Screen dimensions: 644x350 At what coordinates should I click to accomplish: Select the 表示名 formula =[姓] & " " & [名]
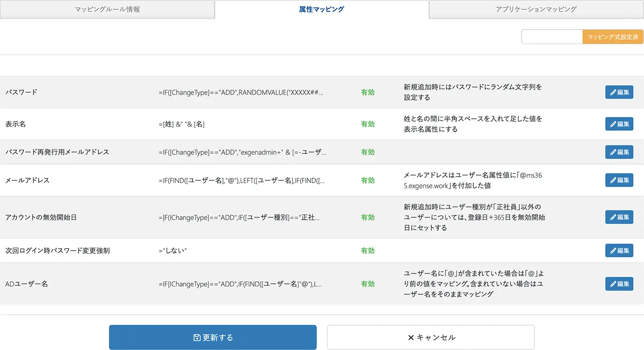182,124
